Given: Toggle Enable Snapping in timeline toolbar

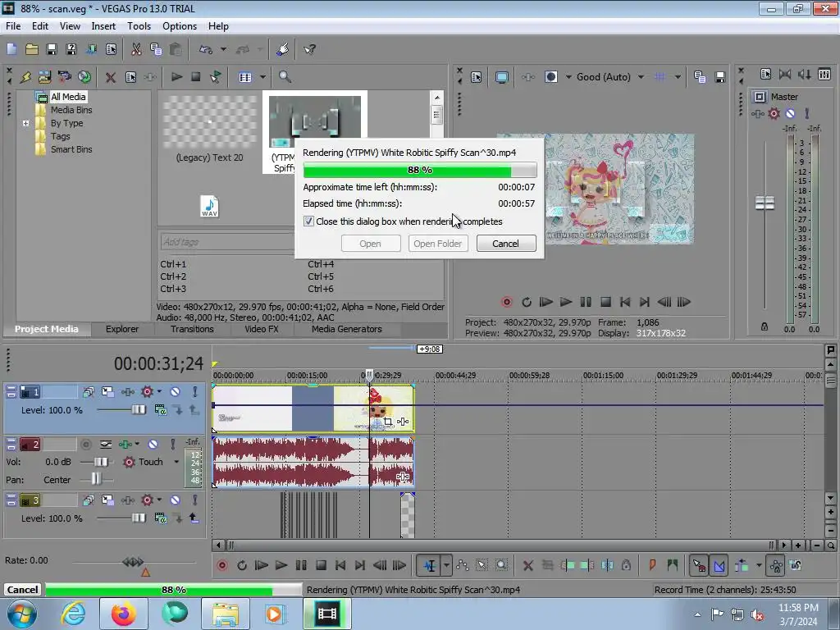Looking at the screenshot, I should tap(699, 565).
